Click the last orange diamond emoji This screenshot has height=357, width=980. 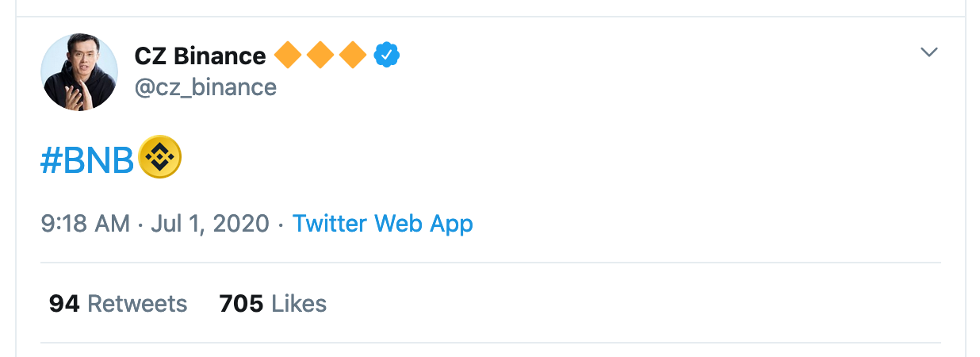tap(352, 56)
